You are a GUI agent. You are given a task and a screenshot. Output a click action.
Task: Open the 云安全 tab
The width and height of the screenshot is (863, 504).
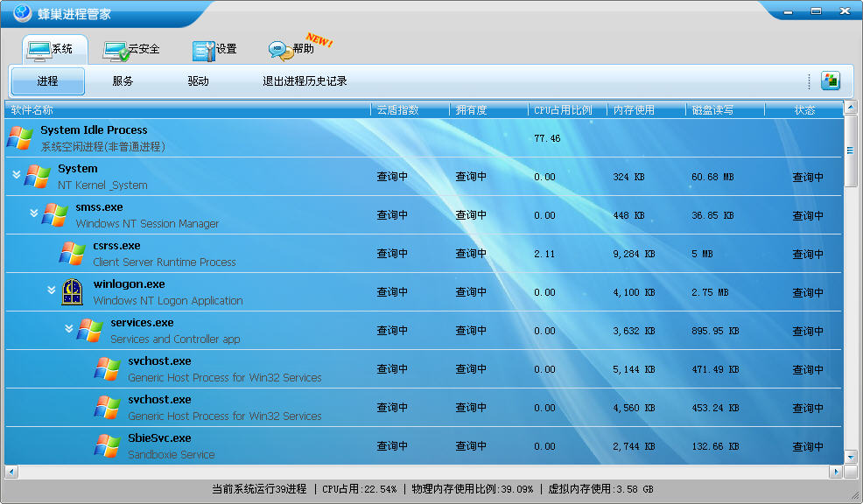tap(131, 50)
